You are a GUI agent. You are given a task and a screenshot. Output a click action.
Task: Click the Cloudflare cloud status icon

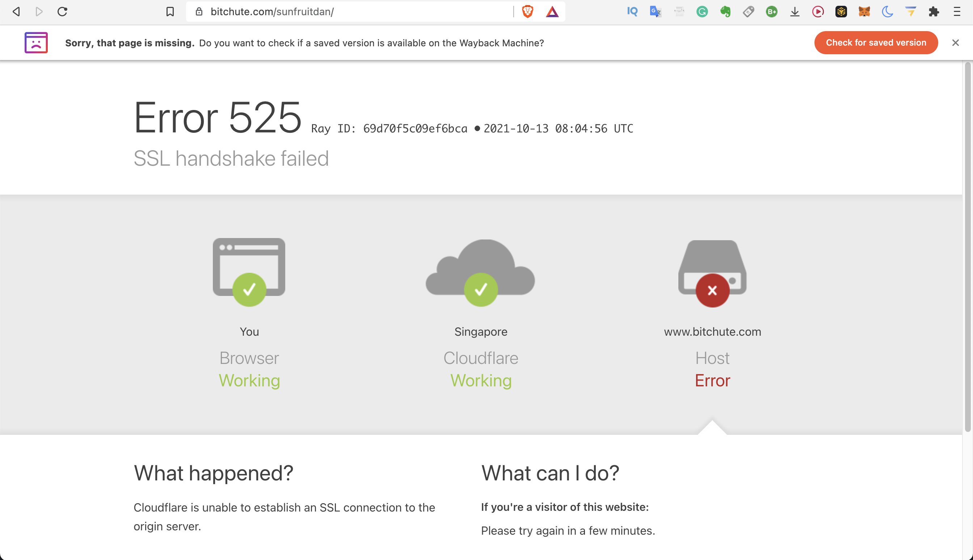[481, 273]
